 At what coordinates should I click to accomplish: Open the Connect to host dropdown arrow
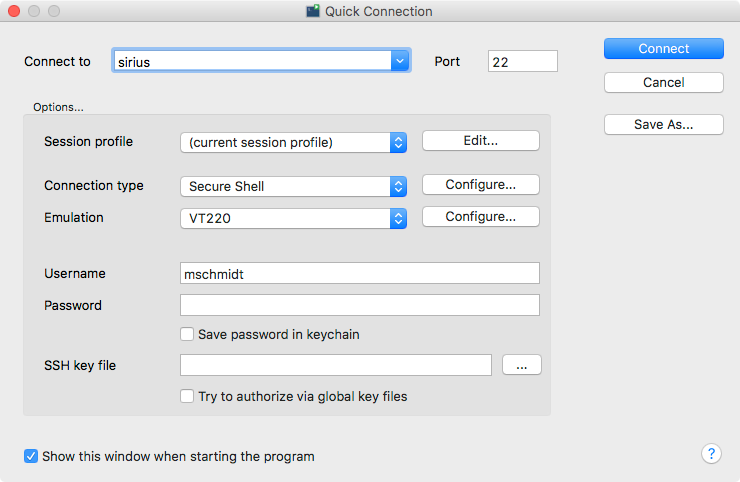[400, 61]
